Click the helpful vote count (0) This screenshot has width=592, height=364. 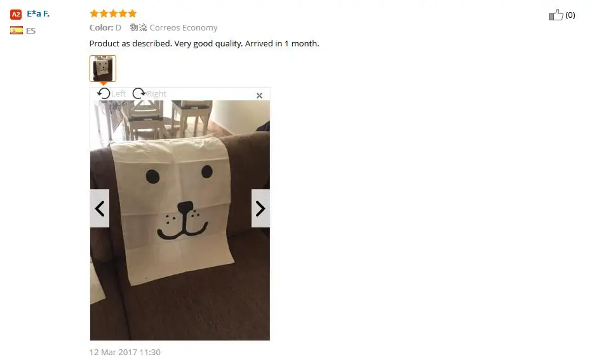pyautogui.click(x=570, y=15)
